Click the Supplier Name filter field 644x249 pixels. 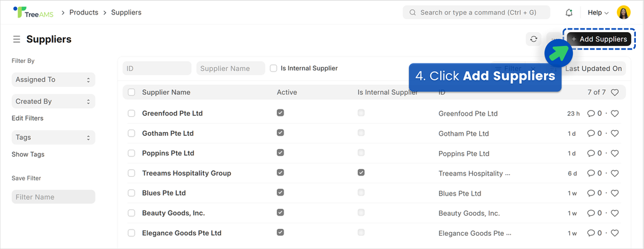[231, 68]
